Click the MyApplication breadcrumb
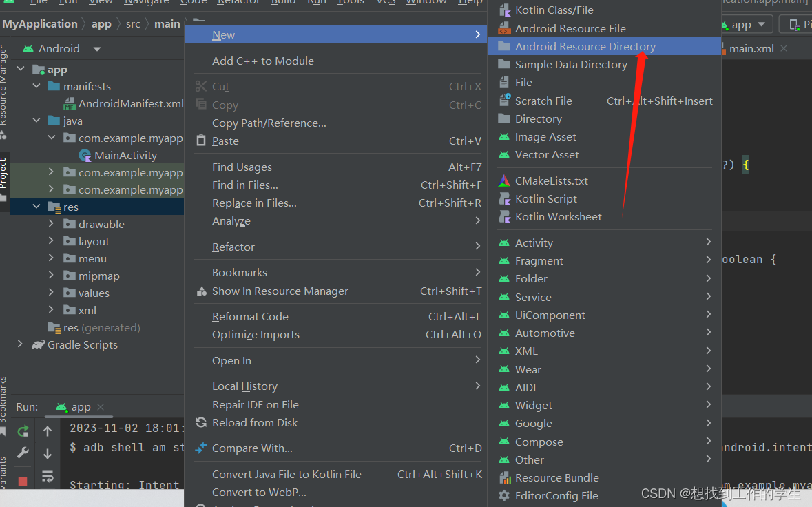 click(x=40, y=24)
